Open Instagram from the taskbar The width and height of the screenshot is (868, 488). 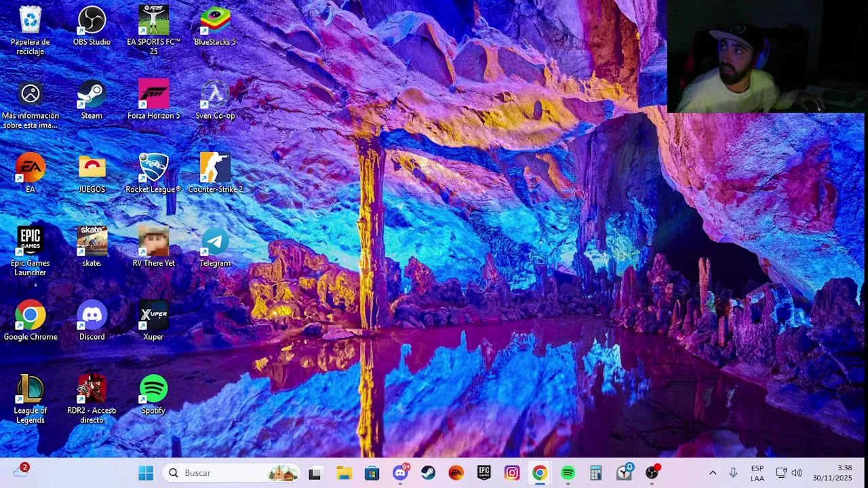point(512,473)
